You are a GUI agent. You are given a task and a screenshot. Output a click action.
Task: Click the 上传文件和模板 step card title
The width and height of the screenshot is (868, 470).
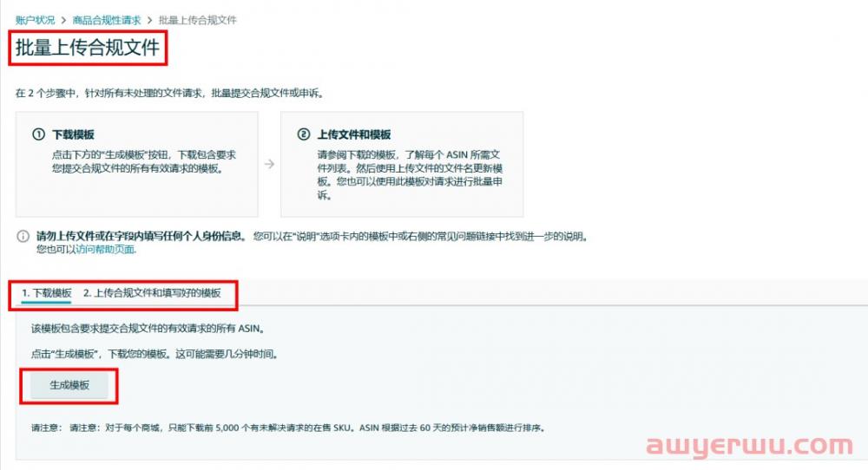tap(354, 134)
